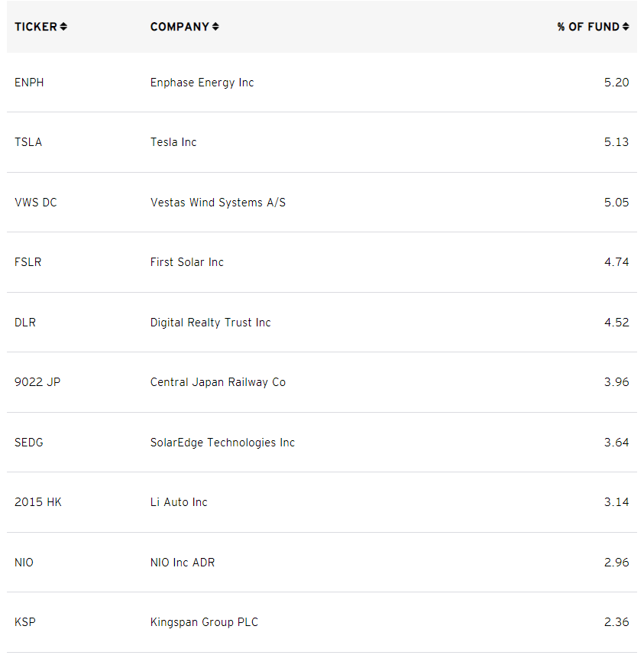This screenshot has height=665, width=644.
Task: Open Central Japan Railway Co entry
Action: [218, 382]
